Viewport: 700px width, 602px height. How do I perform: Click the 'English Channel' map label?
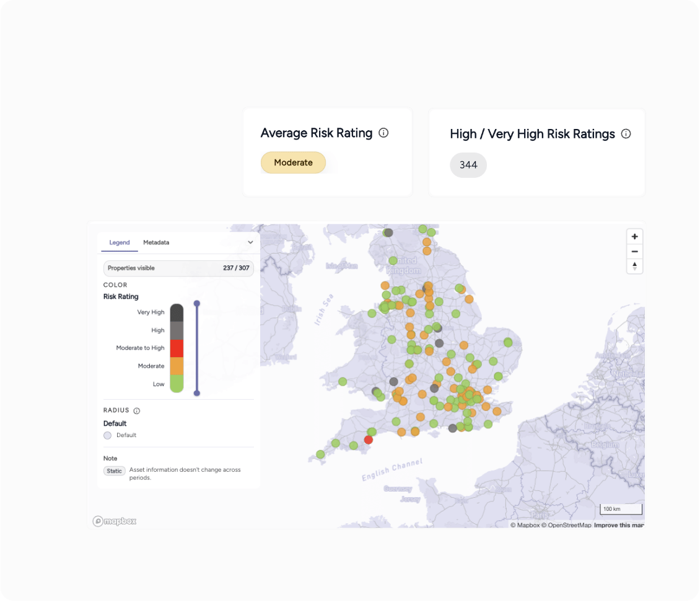(x=392, y=469)
